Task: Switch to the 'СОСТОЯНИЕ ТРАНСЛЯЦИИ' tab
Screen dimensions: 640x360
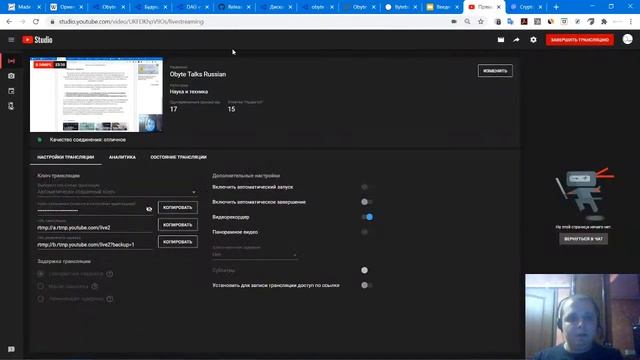Action: point(178,157)
